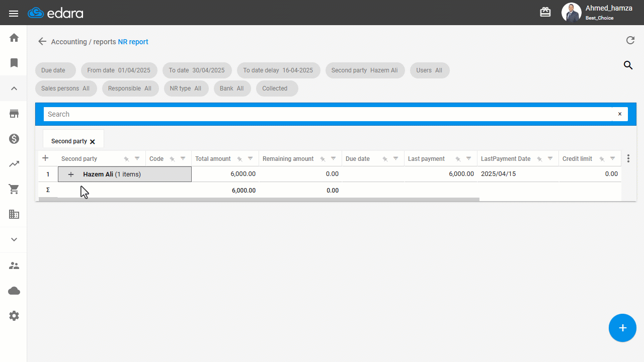This screenshot has width=644, height=362.
Task: Pin the Last payment column
Action: point(458,159)
